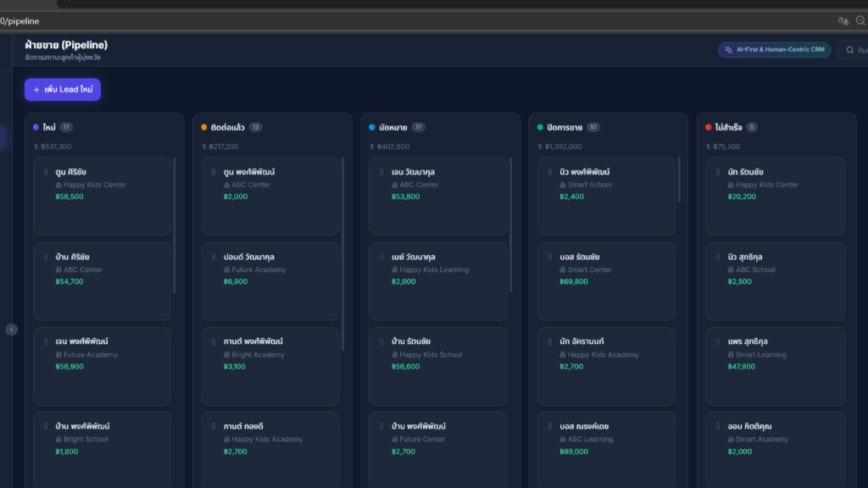Screen dimensions: 868x488
Task: Click the purple dot in ใหม่ column header
Action: click(x=36, y=127)
